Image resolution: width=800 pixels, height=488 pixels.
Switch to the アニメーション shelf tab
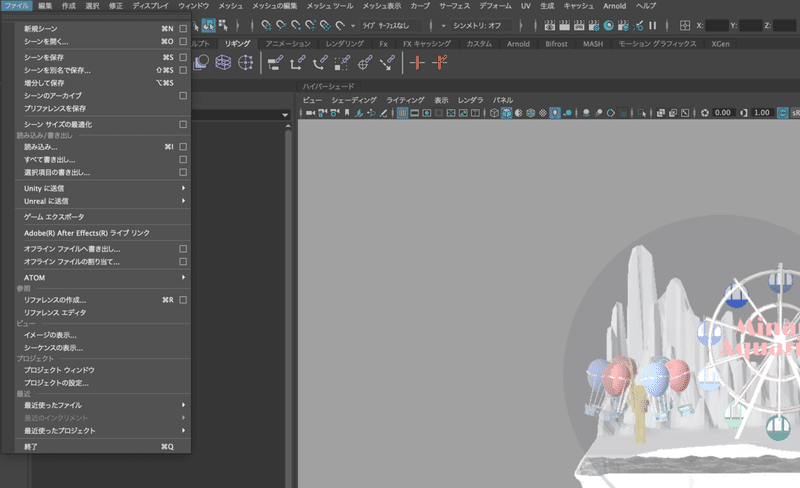tap(288, 44)
